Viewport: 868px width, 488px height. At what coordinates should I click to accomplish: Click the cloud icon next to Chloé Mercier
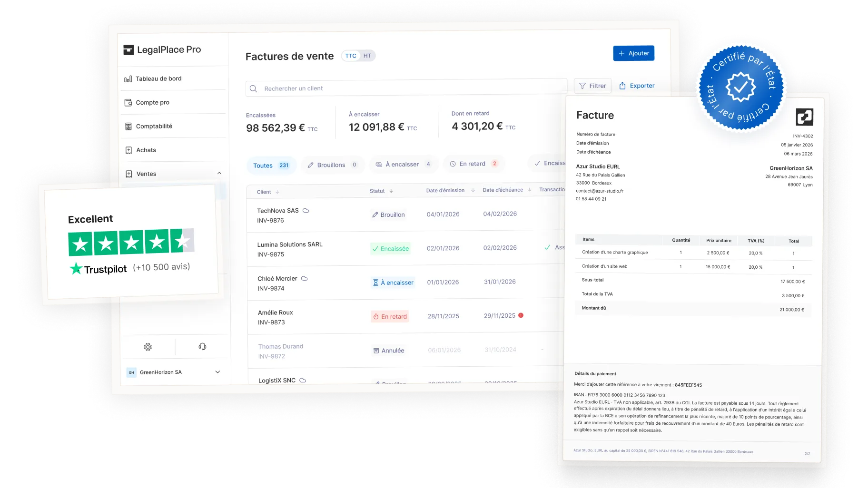305,278
